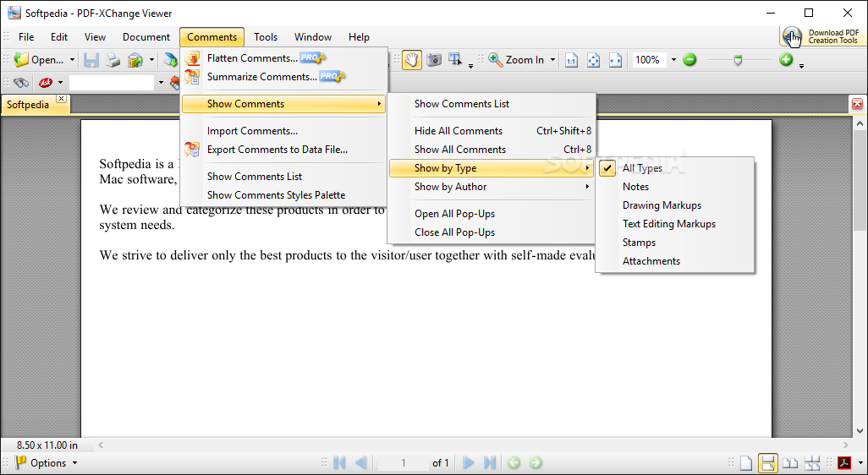
Task: Click the page number input field
Action: pyautogui.click(x=404, y=463)
